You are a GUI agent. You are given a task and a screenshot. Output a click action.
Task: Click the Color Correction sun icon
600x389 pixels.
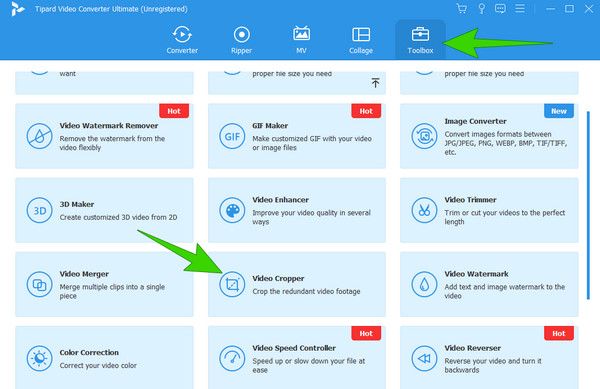coord(39,359)
